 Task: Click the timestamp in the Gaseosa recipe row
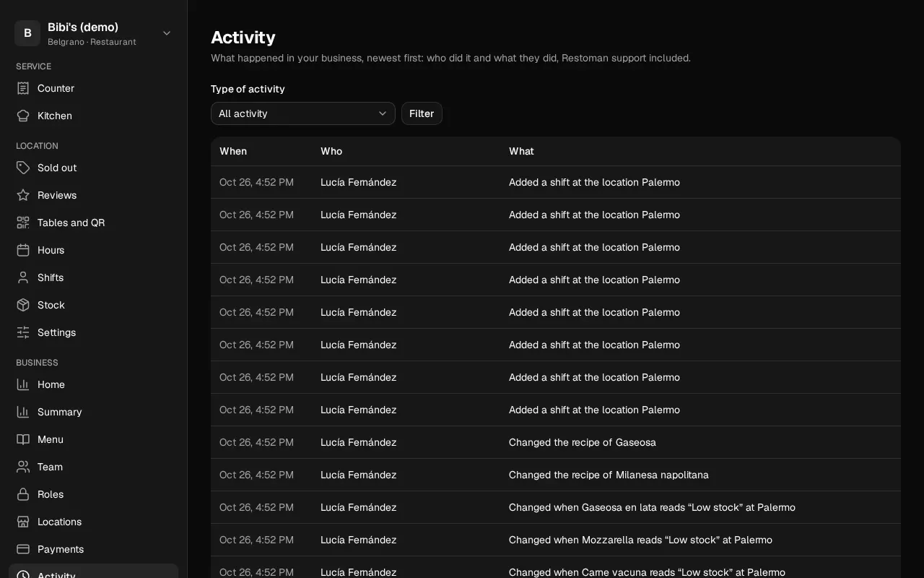tap(256, 442)
